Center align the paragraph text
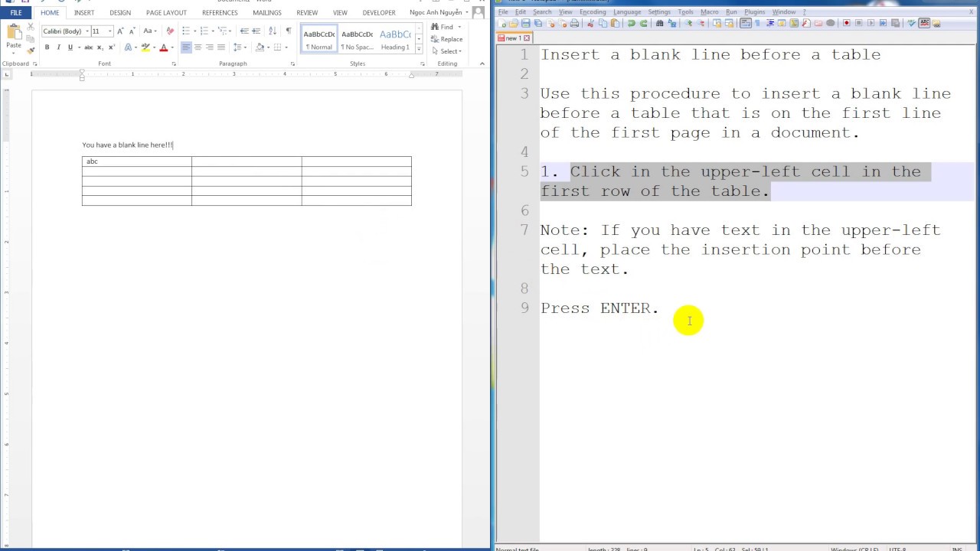The height and width of the screenshot is (551, 980). (198, 47)
